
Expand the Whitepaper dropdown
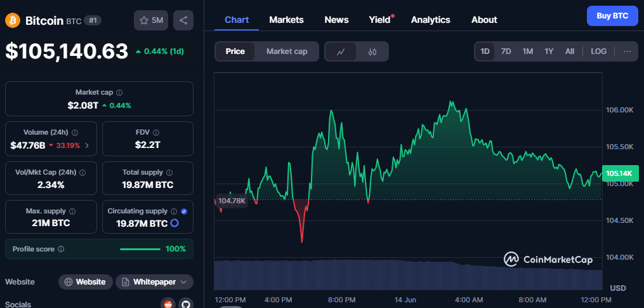(183, 282)
